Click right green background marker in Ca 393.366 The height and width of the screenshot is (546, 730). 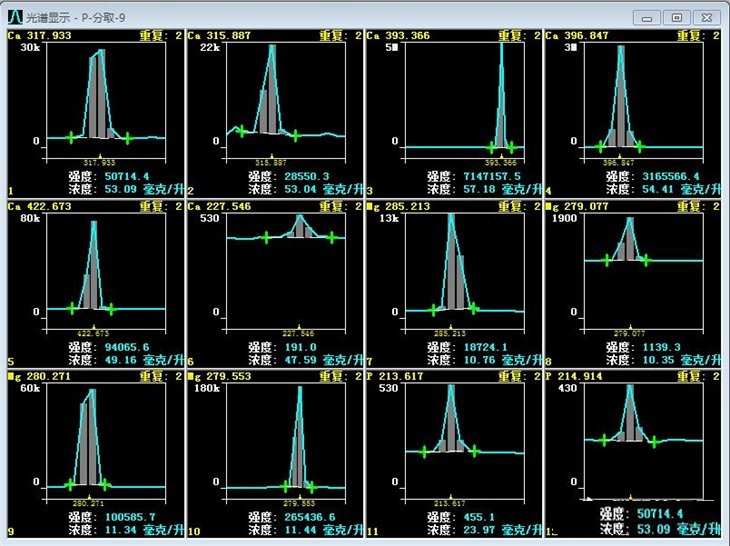tap(511, 148)
